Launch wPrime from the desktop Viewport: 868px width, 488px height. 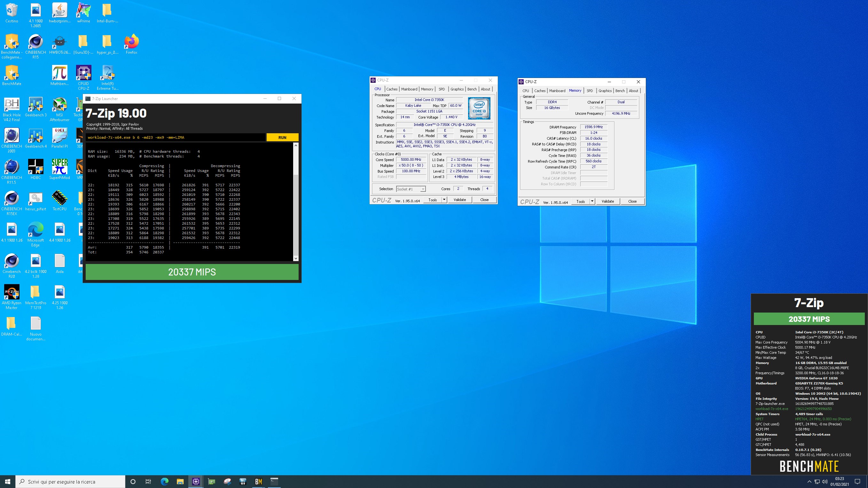tap(83, 13)
